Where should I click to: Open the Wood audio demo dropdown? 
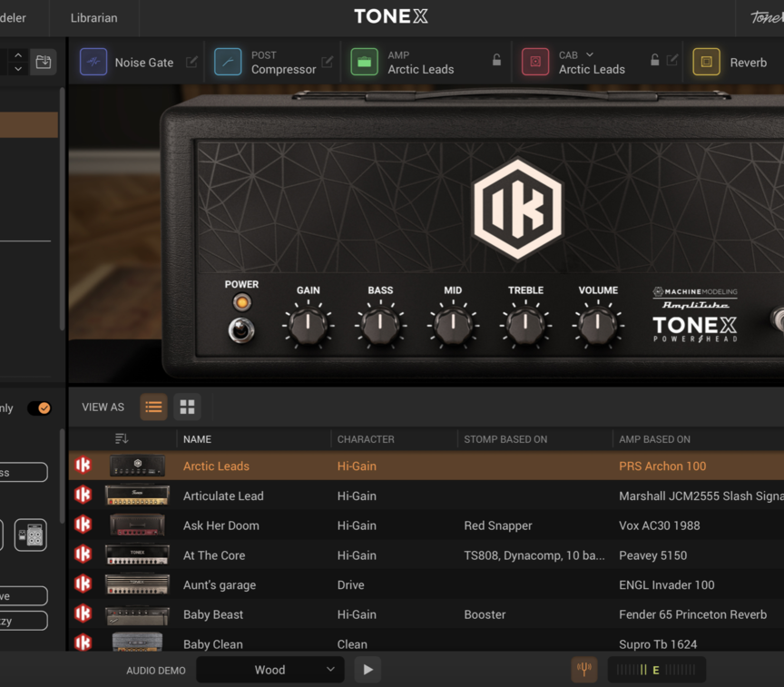(x=270, y=670)
